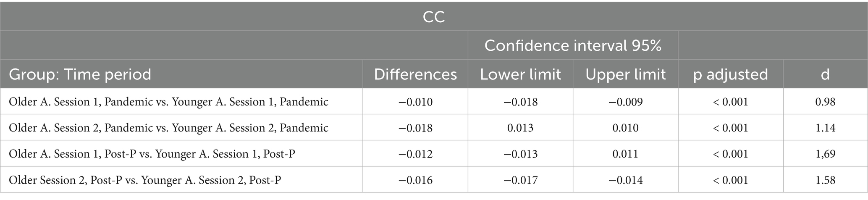Click the CC table title header
This screenshot has width=868, height=200.
[x=434, y=16]
